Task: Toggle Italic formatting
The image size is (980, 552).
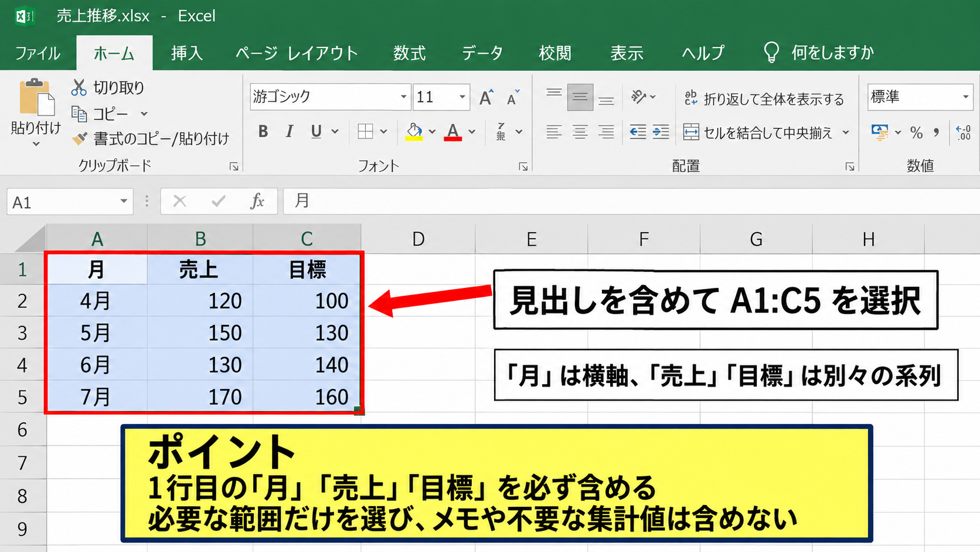Action: coord(289,131)
